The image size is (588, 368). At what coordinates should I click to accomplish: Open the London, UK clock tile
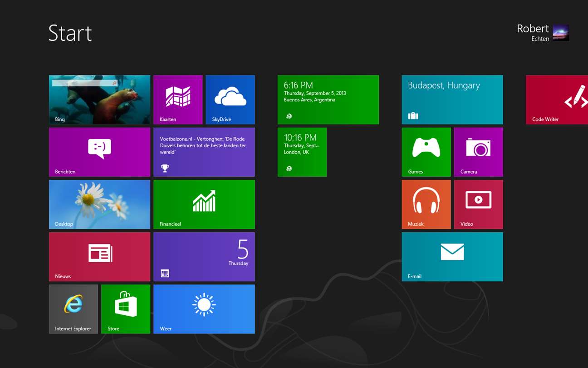(x=302, y=152)
